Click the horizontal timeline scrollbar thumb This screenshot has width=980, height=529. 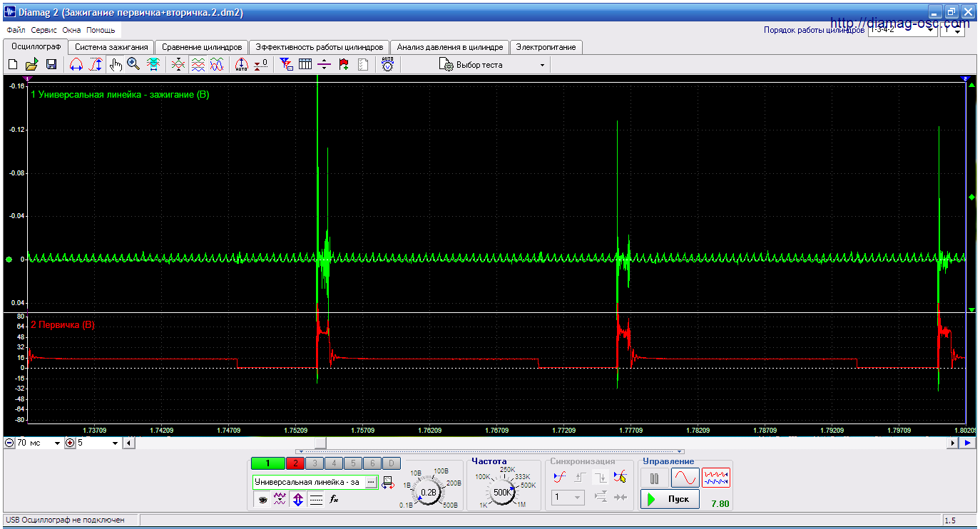pyautogui.click(x=320, y=443)
